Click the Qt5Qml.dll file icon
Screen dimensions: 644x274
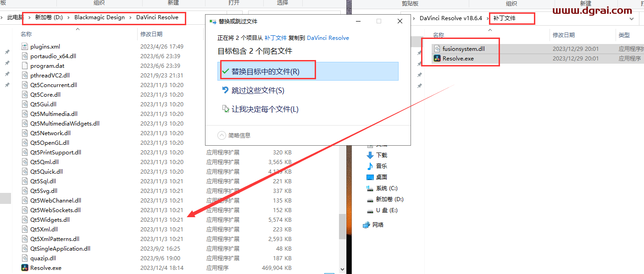coord(25,162)
